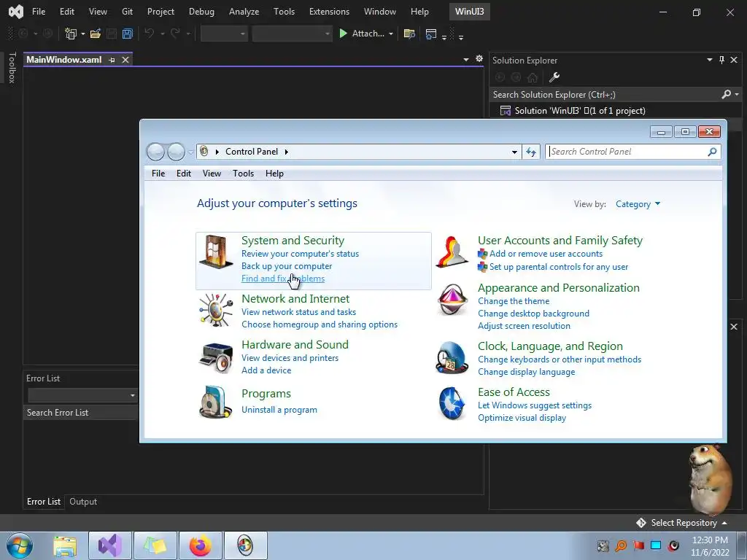Open Visual Studio taskbar button

110,545
